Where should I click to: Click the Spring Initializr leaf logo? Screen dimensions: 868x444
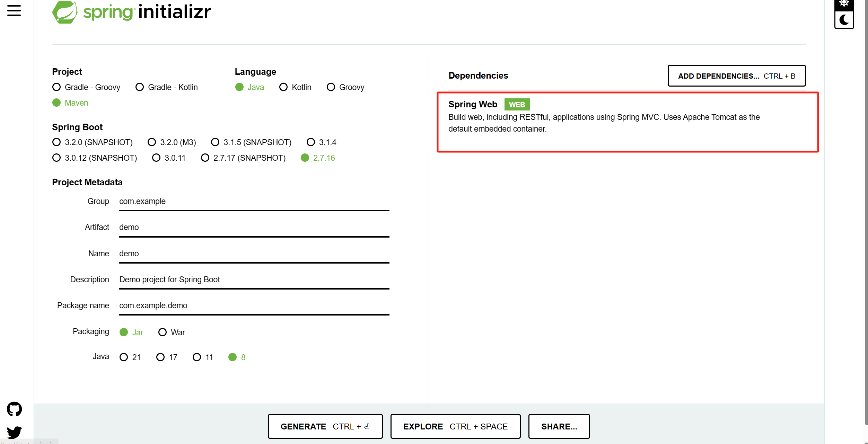click(x=65, y=12)
